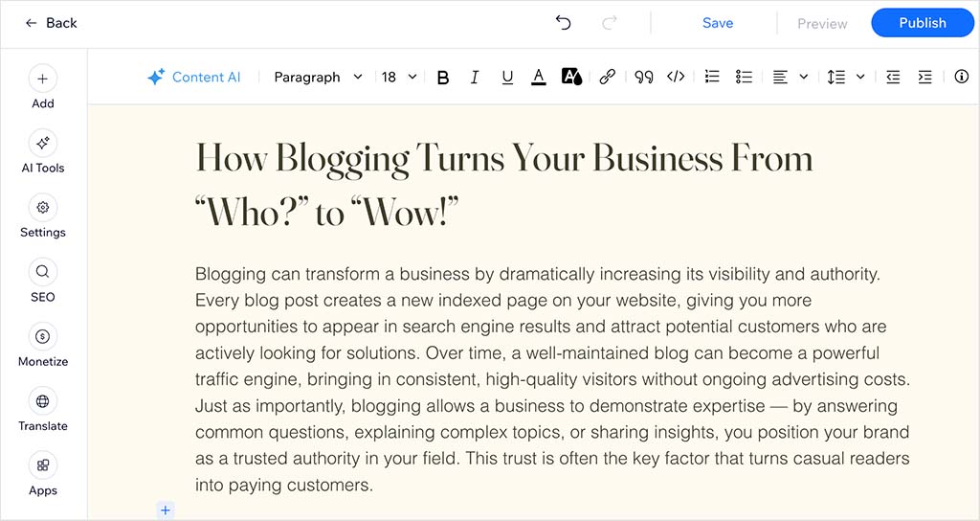Apply bulleted list formatting

[744, 77]
